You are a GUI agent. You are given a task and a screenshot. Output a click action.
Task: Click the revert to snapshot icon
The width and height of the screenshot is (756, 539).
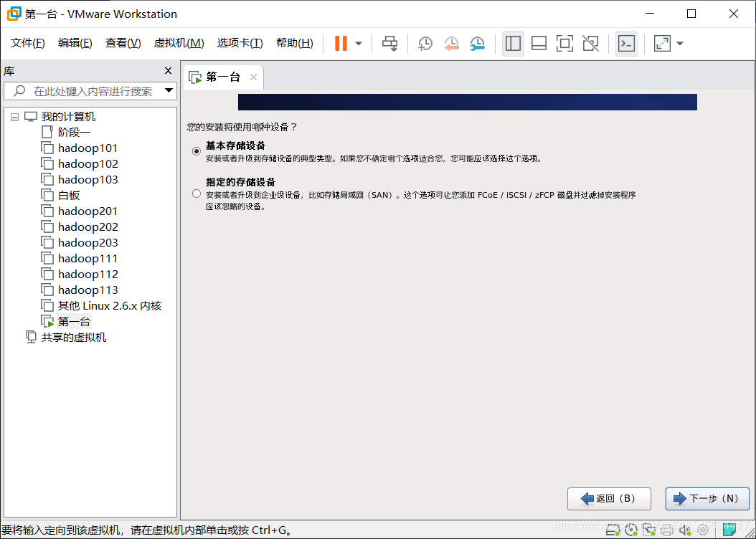[451, 43]
